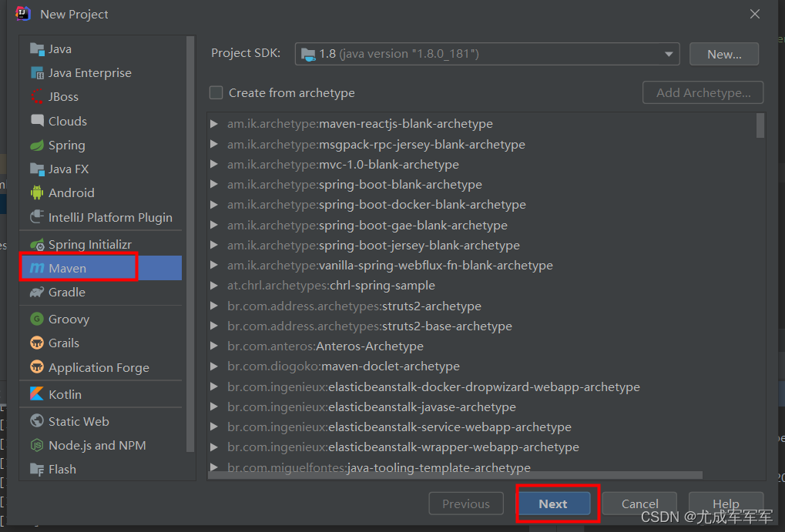The image size is (785, 532).
Task: Select the Grails icon
Action: (37, 343)
